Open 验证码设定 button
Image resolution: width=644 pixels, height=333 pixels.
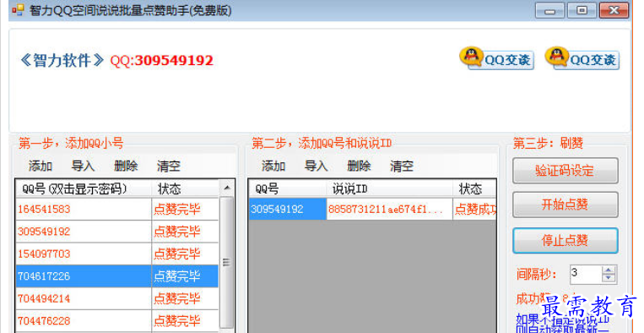tap(566, 171)
